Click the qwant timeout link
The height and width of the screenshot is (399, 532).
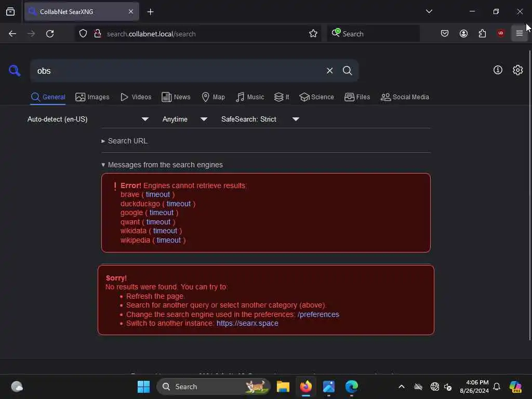coord(158,222)
